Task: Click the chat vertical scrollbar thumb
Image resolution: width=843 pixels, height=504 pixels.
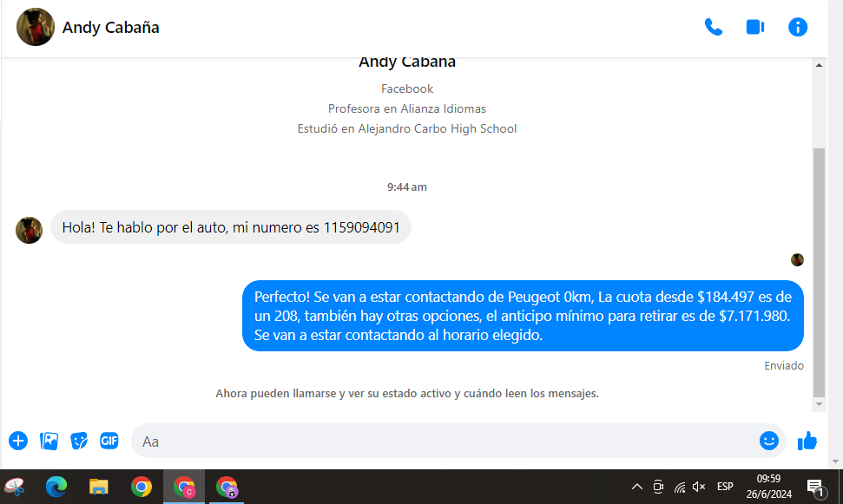Action: 819,272
